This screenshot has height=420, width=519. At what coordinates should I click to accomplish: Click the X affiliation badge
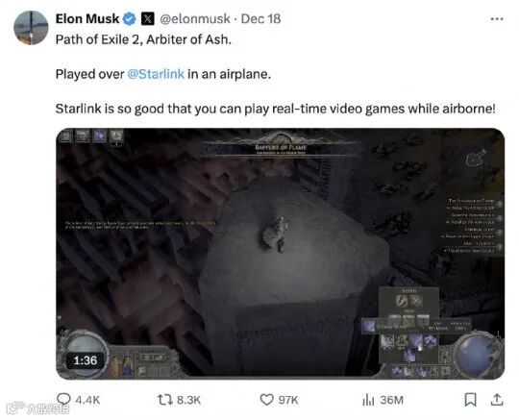[148, 19]
